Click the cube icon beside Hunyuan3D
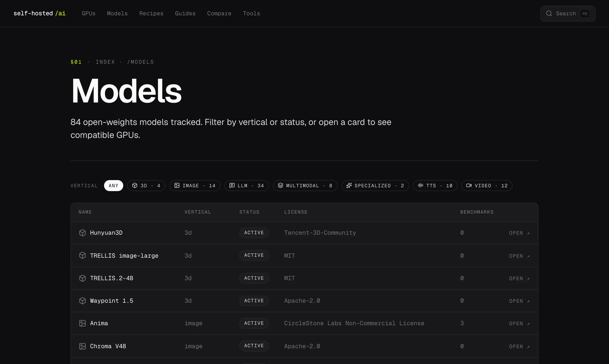 (82, 233)
